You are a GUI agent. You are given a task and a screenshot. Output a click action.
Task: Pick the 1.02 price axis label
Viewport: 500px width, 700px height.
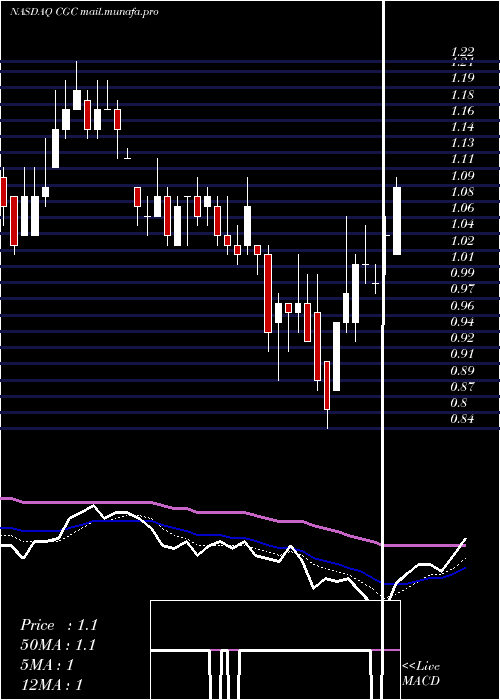462,241
